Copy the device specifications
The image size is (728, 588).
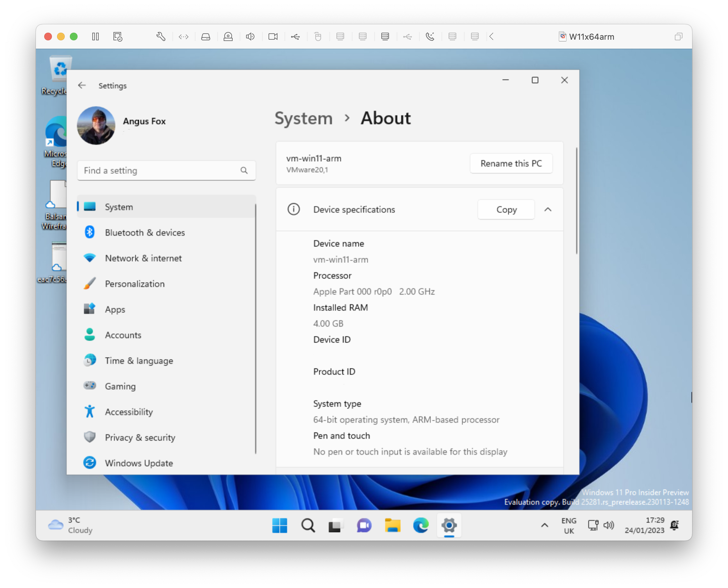coord(506,209)
